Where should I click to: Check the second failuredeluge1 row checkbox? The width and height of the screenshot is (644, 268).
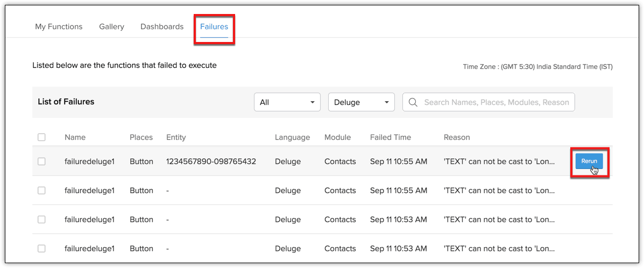coord(41,191)
